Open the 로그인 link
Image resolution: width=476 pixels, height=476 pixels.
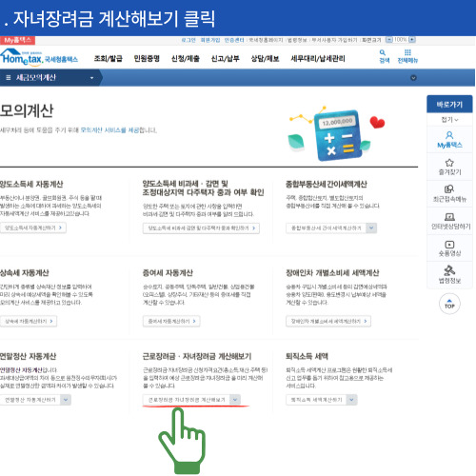tap(188, 40)
